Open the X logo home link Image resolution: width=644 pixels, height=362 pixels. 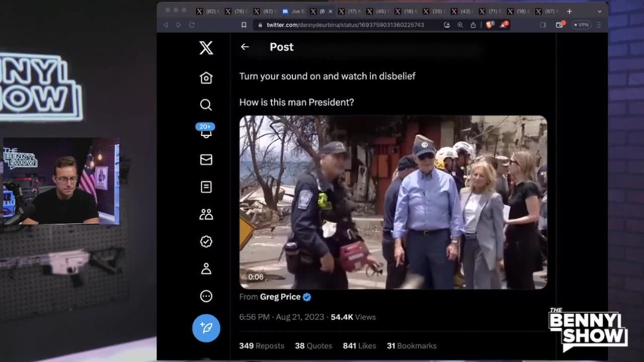coord(206,48)
